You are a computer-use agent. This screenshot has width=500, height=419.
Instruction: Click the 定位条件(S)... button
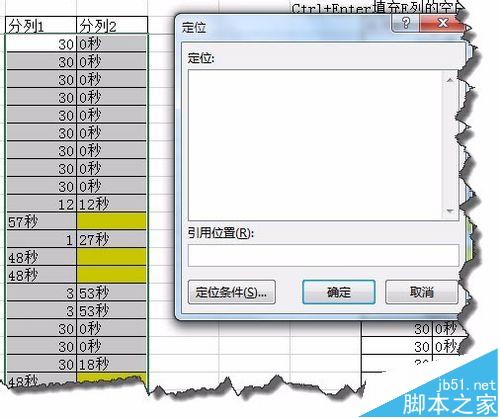232,292
